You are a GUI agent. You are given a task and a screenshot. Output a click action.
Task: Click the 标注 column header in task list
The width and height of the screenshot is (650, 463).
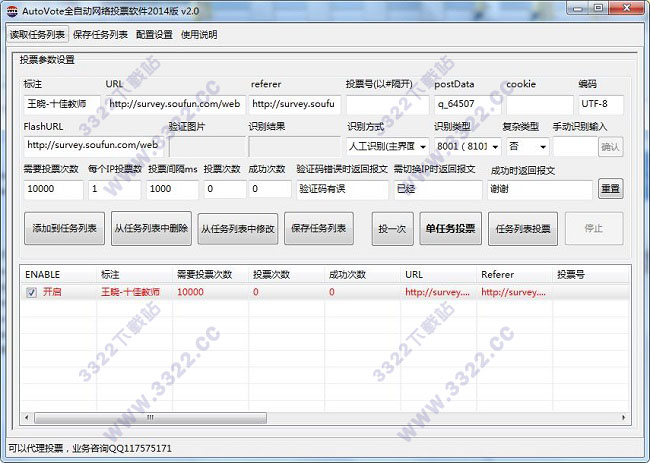point(135,275)
